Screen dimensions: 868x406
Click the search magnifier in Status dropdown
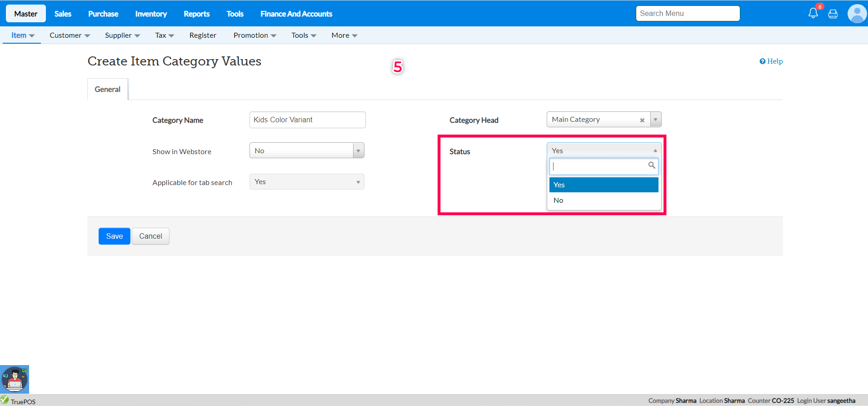pos(652,165)
